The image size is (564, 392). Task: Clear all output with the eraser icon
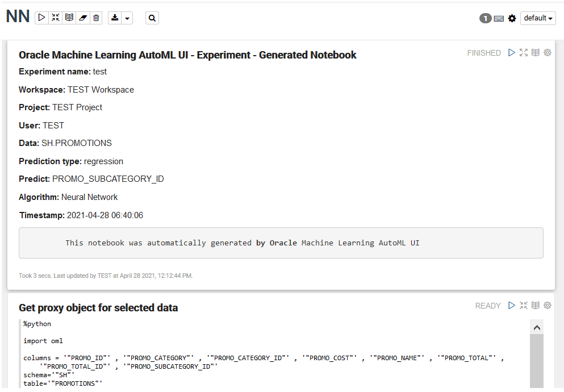click(x=83, y=18)
